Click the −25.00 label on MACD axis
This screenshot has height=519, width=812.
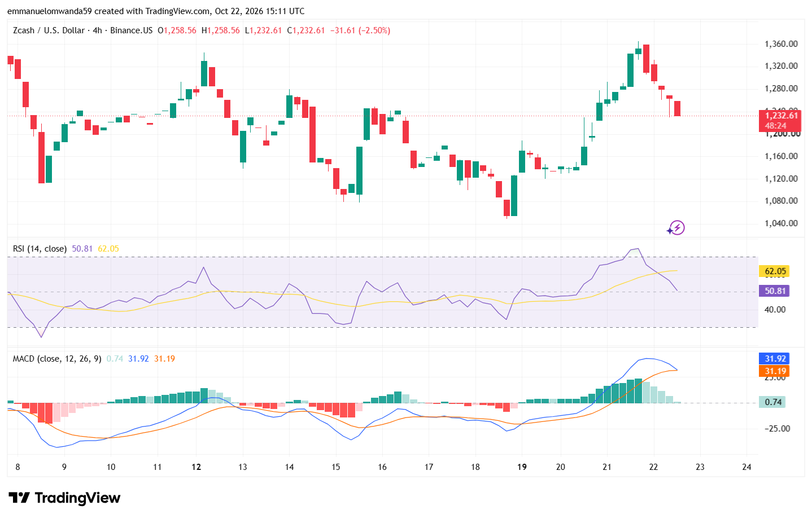point(778,429)
